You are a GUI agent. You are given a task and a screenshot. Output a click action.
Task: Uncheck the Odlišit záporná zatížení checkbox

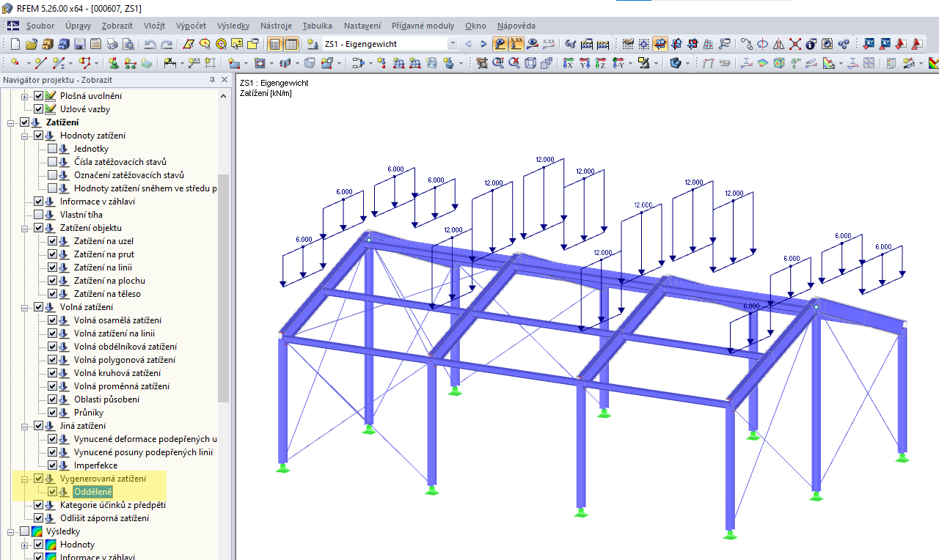[x=38, y=518]
